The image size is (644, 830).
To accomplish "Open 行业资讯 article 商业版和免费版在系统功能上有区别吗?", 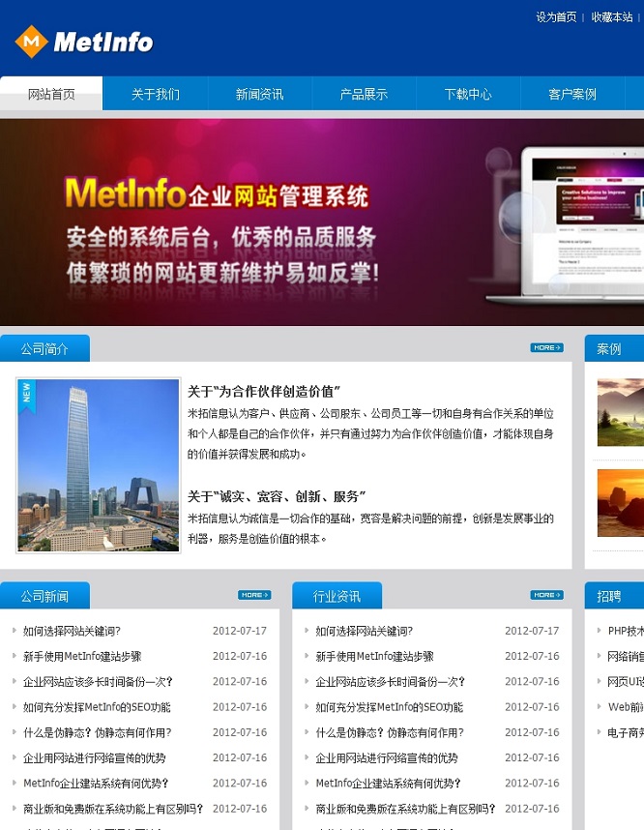I will pyautogui.click(x=406, y=809).
